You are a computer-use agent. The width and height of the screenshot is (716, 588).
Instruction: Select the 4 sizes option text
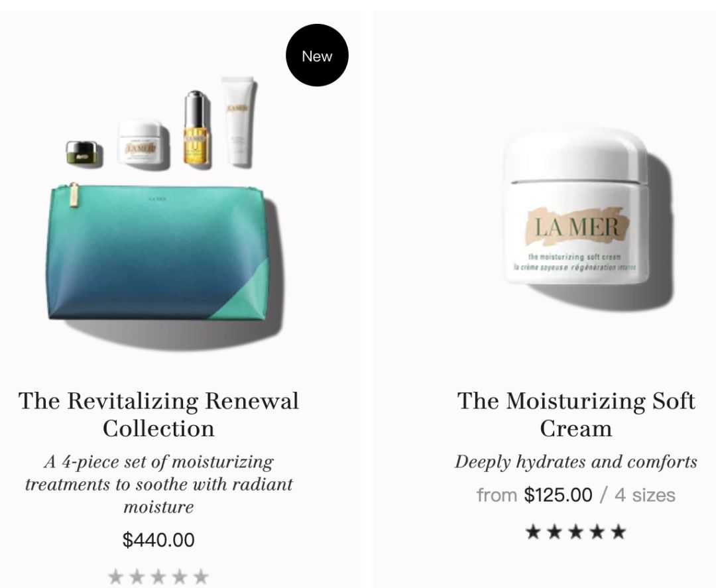point(645,495)
